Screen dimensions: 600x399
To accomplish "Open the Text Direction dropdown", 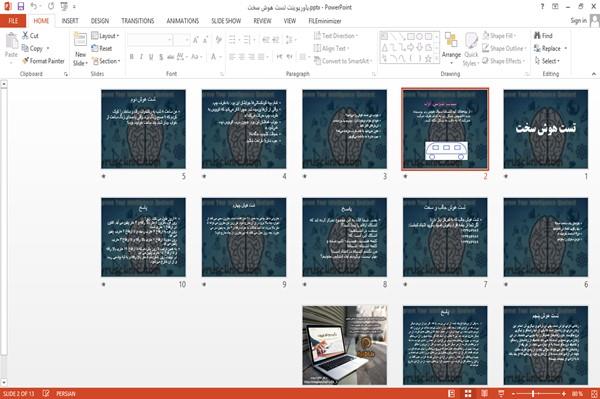I will [x=336, y=36].
